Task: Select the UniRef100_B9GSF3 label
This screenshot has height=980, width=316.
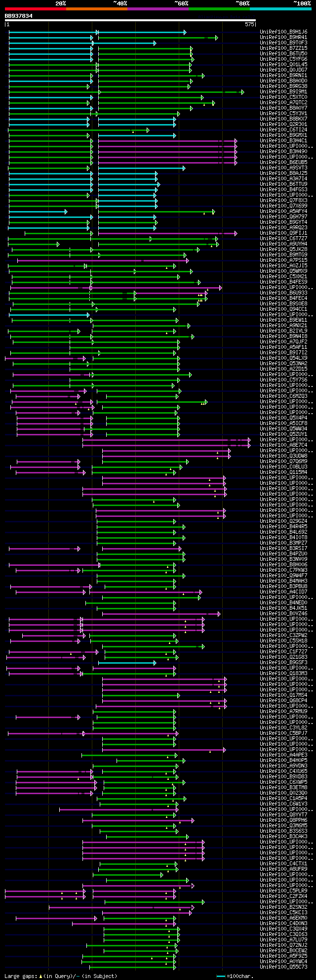Action: (283, 663)
